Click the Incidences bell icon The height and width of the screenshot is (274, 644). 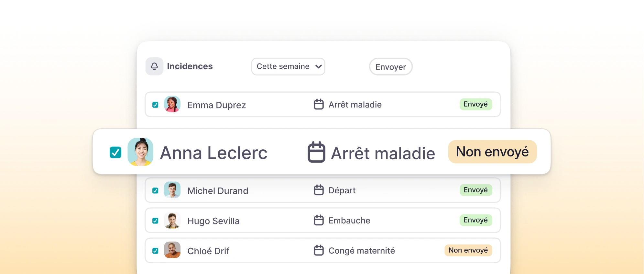click(155, 66)
